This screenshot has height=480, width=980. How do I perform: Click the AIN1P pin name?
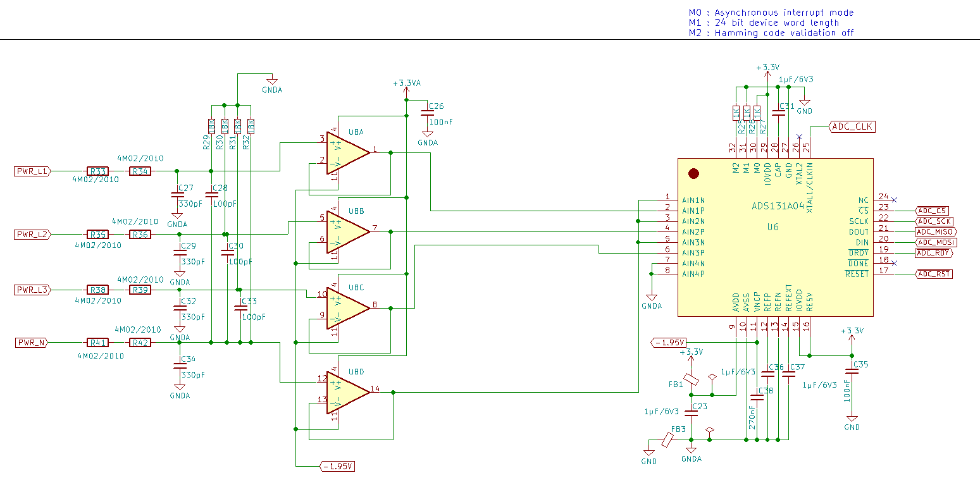(x=695, y=211)
